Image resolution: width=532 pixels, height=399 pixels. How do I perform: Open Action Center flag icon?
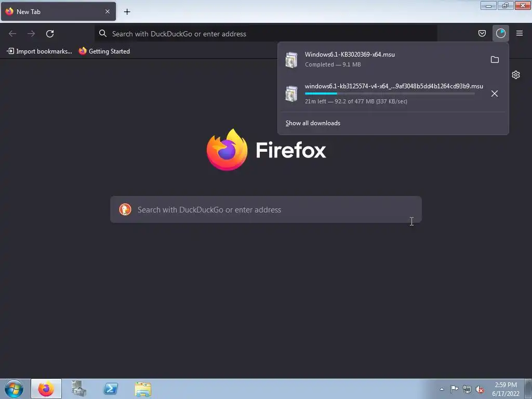[454, 389]
